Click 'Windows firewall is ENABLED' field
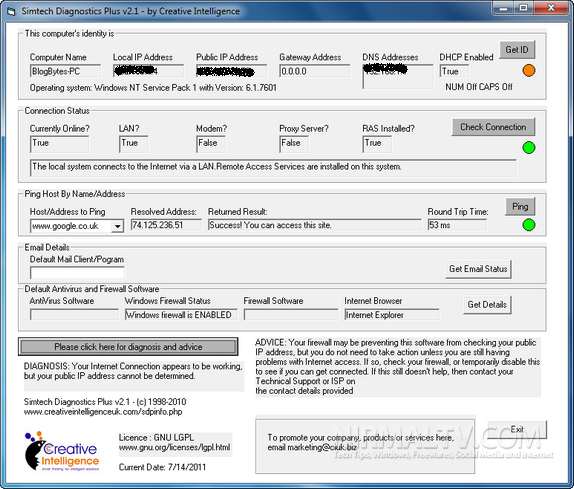The width and height of the screenshot is (574, 489). coord(181,315)
